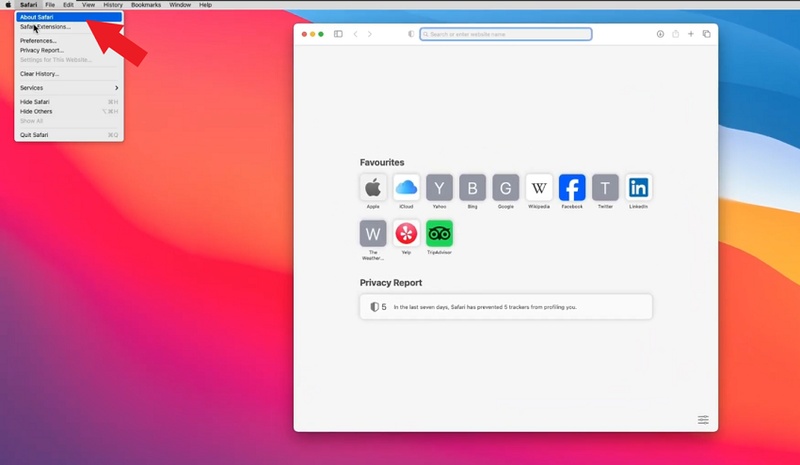The image size is (800, 465).
Task: Open the Wikipedia favourite
Action: pos(539,188)
